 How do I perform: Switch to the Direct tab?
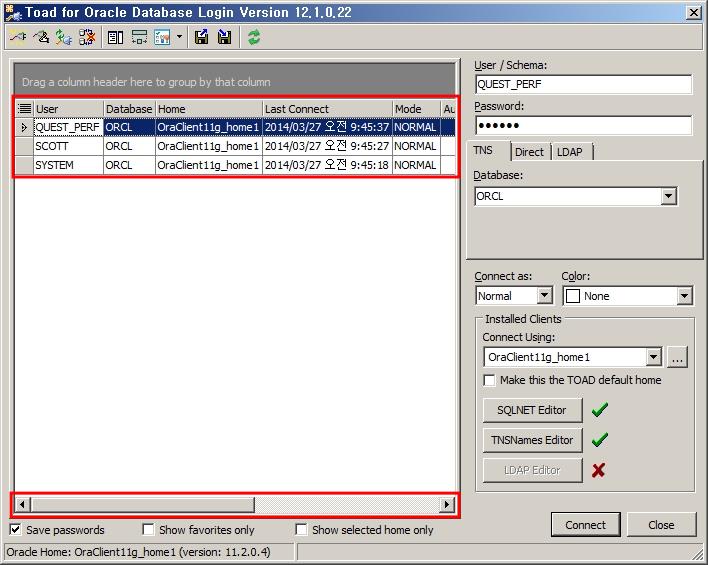click(529, 152)
